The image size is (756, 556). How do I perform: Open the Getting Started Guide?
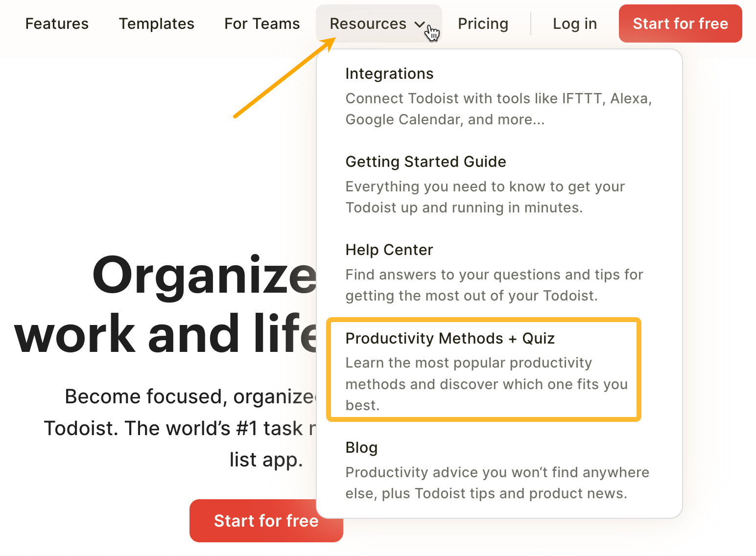point(425,162)
